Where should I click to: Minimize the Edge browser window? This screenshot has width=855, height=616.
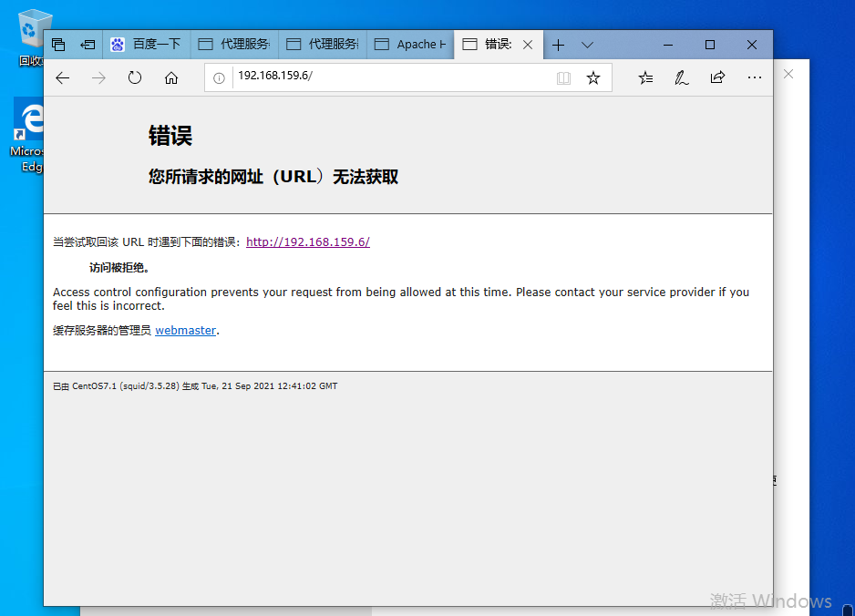click(668, 45)
